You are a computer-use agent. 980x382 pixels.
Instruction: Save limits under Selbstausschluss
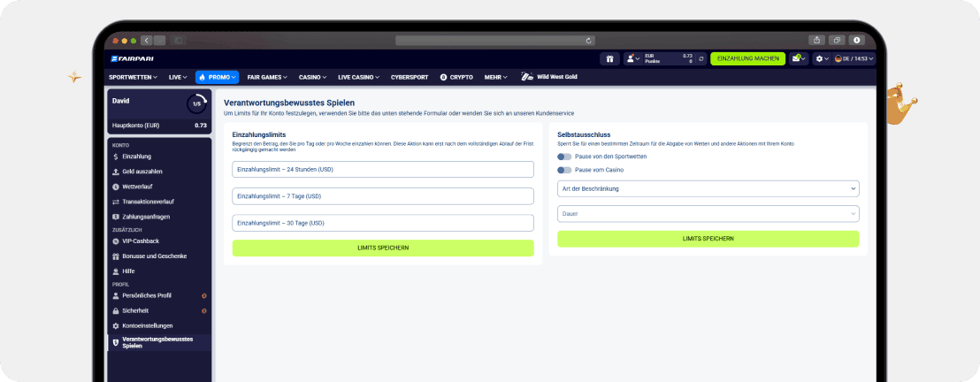point(708,239)
